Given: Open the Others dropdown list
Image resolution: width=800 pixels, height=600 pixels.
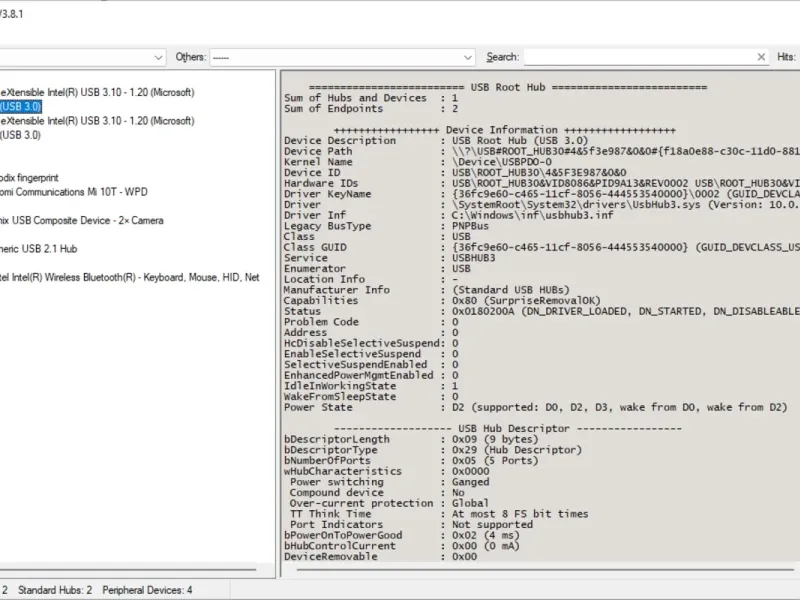Looking at the screenshot, I should [x=342, y=57].
